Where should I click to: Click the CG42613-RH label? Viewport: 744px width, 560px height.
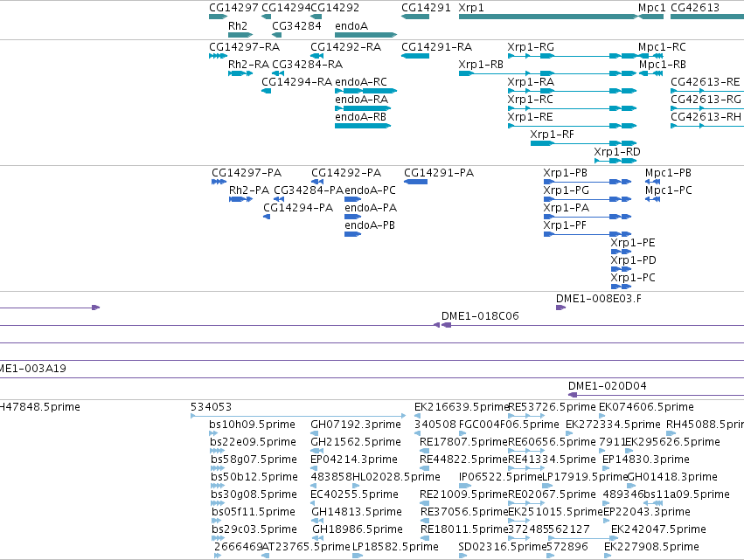706,117
